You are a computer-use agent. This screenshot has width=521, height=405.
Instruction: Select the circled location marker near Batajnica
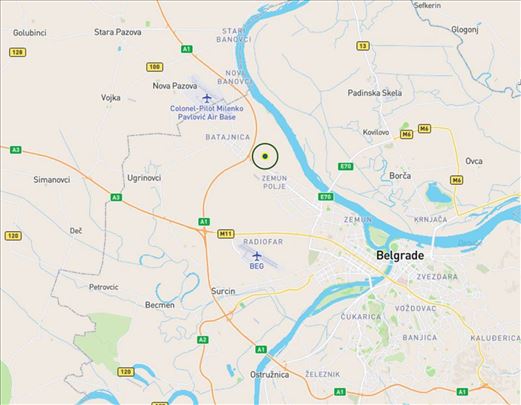point(265,156)
